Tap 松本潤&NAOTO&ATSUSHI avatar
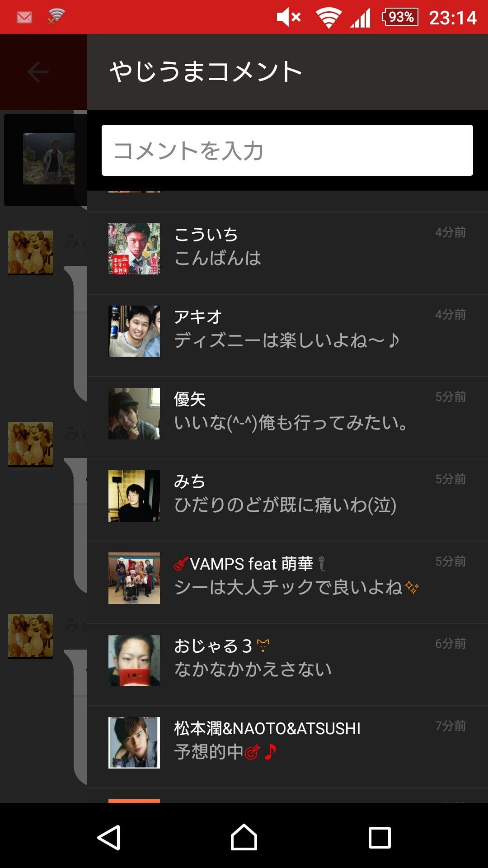 pyautogui.click(x=134, y=743)
